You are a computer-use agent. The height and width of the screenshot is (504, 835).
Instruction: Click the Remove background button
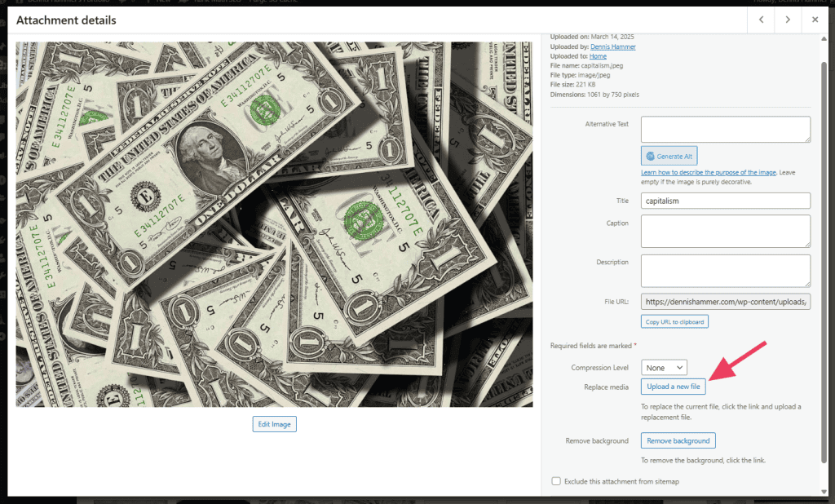point(678,440)
